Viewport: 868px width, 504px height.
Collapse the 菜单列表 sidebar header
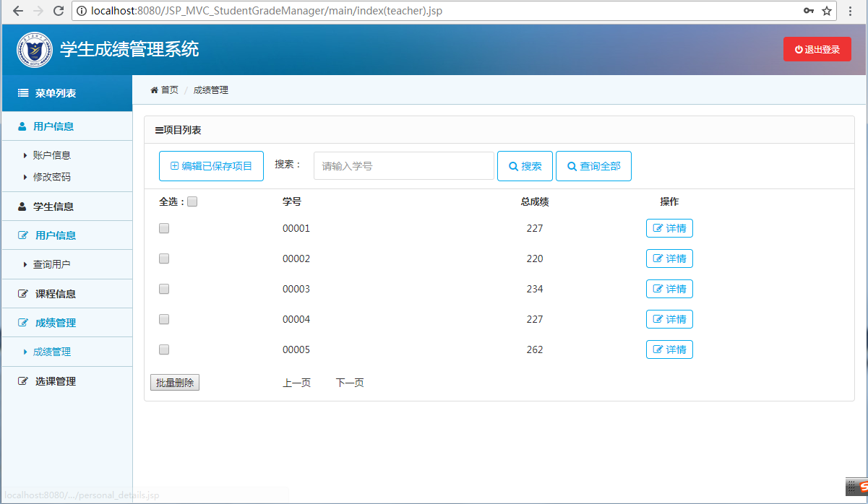[x=67, y=93]
